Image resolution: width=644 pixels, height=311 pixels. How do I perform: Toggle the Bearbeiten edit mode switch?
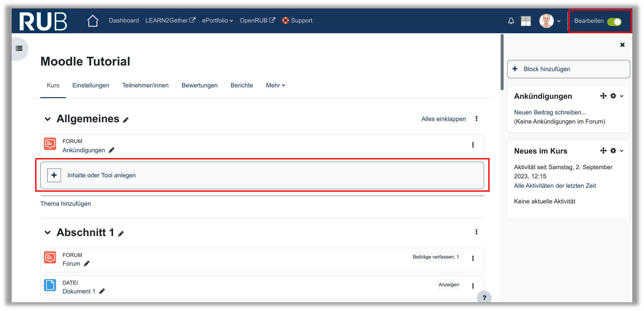point(614,22)
